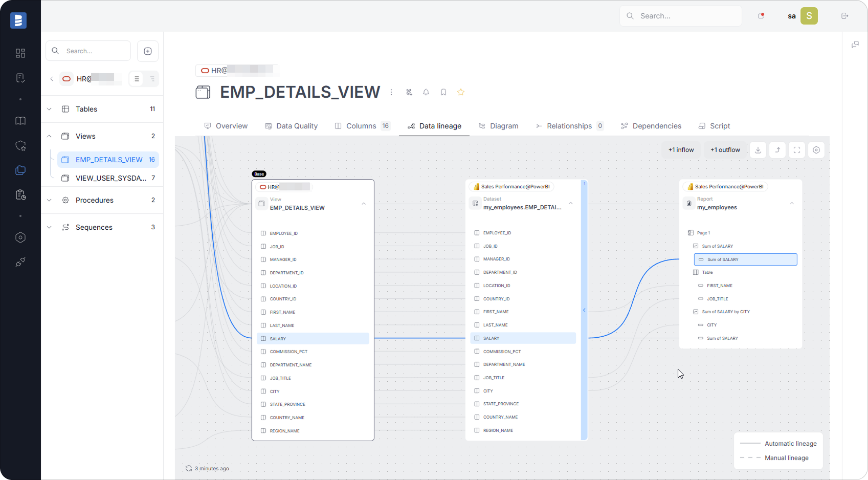Open the comments panel icon

click(x=855, y=45)
